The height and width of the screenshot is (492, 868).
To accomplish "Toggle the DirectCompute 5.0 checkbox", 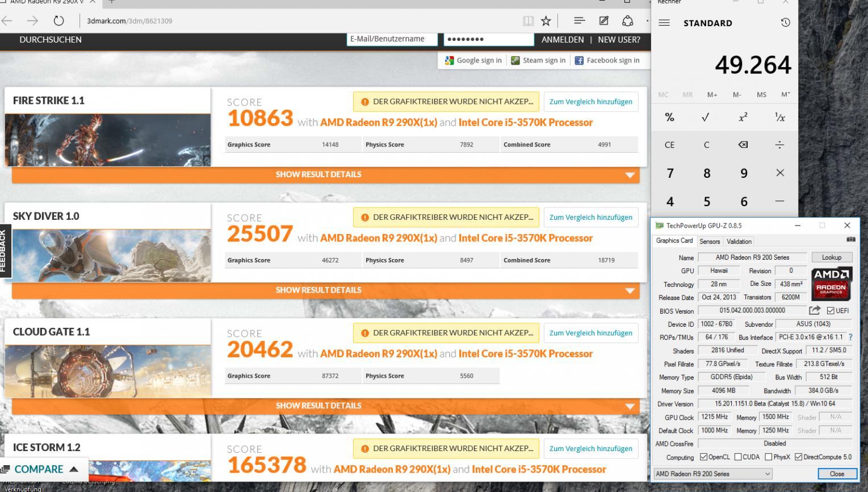I will tap(798, 457).
